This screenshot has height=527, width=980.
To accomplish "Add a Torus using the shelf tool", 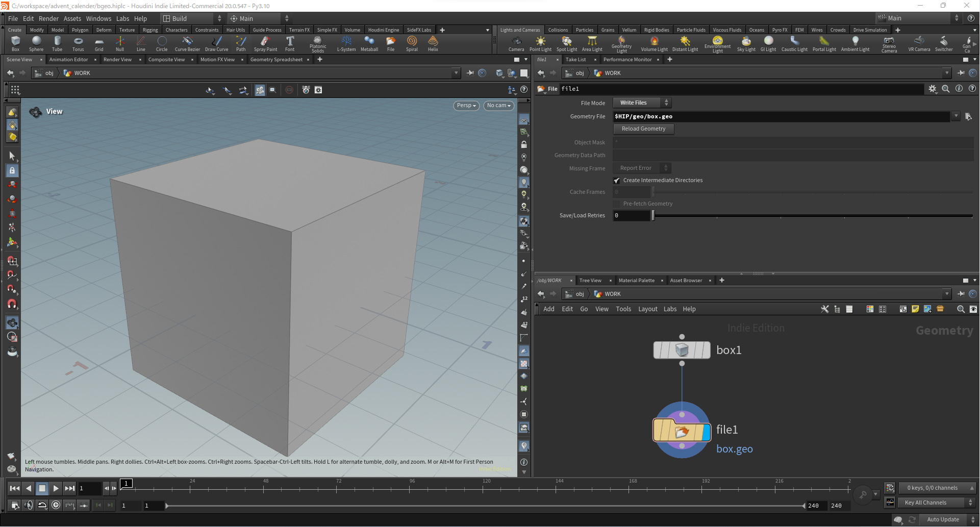I will (x=78, y=43).
